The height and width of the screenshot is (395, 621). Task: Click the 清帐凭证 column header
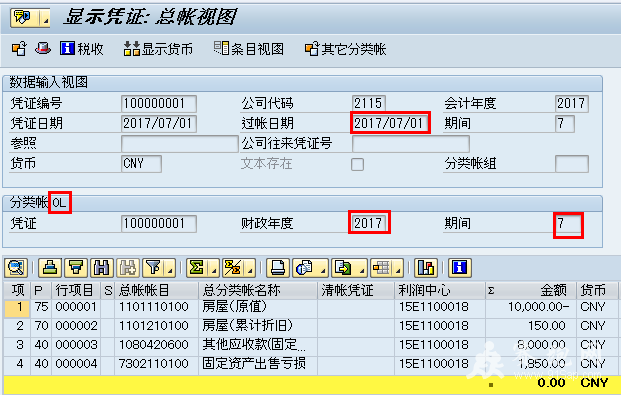click(356, 290)
